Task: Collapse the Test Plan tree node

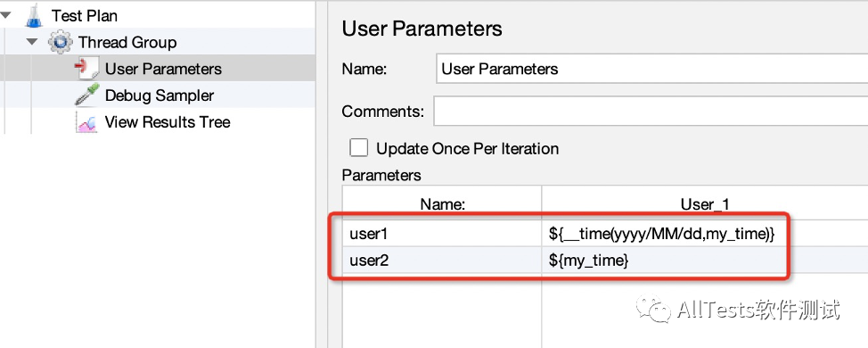Action: click(6, 15)
